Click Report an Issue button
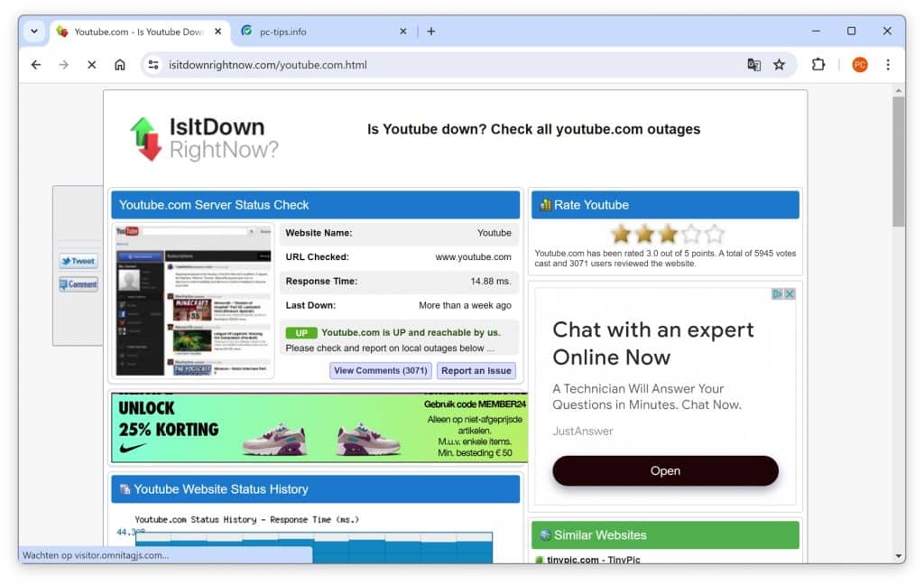Viewport: 924px width, 585px height. pyautogui.click(x=476, y=371)
